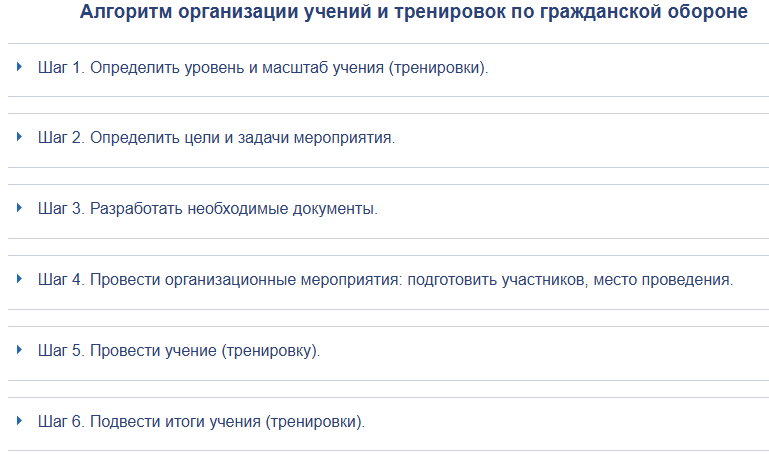Screen dimensions: 769x454
Task: Open the 'Разработать необходимые документы' step title
Action: coord(233,209)
